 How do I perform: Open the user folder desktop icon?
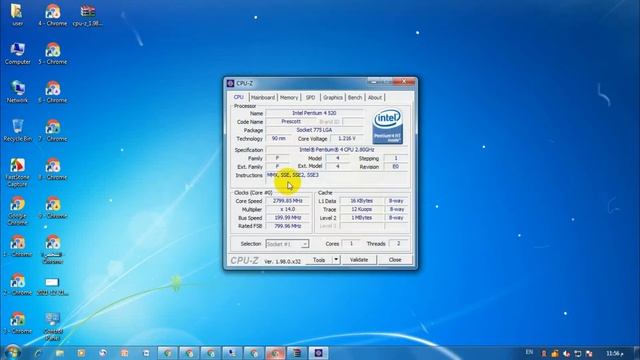(x=17, y=15)
